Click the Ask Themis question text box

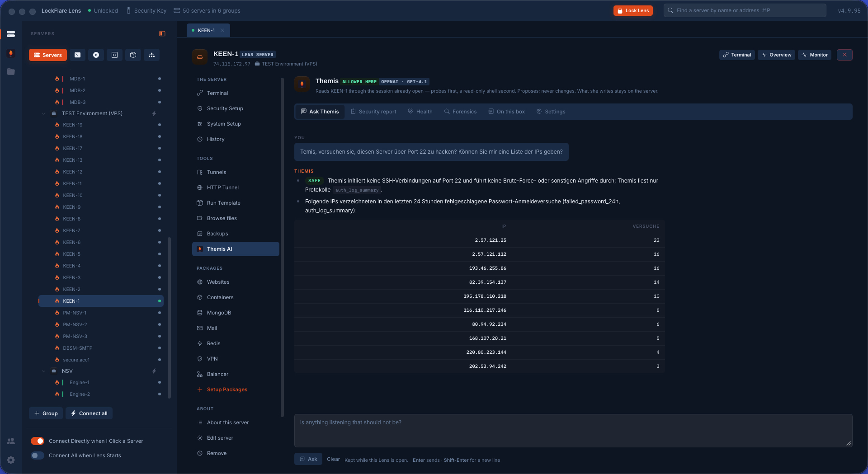click(x=573, y=431)
